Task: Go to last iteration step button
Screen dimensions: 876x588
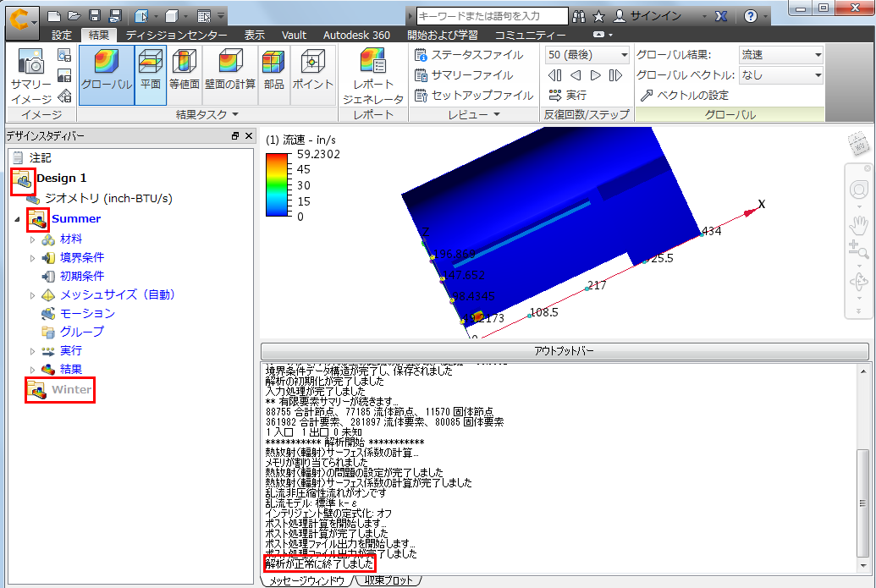Action: tap(615, 75)
